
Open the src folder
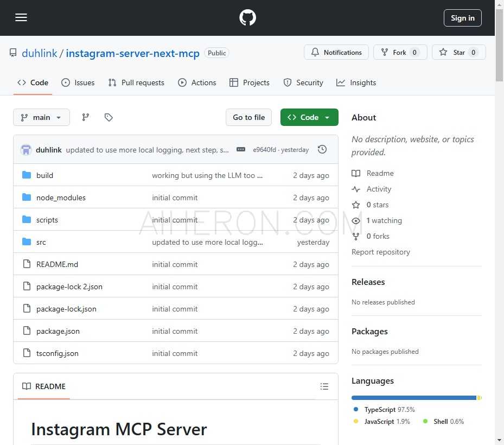pyautogui.click(x=41, y=242)
